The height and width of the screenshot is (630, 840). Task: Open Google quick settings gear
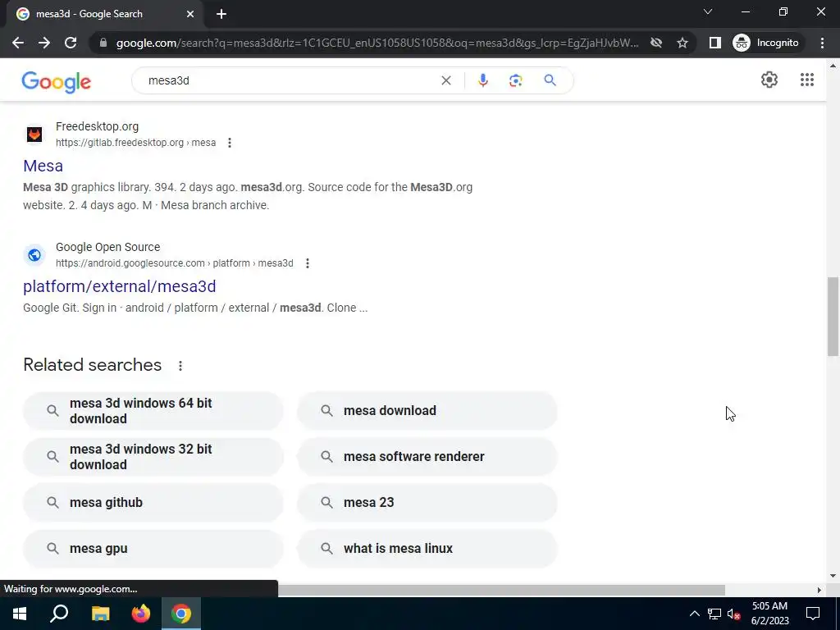coord(769,80)
